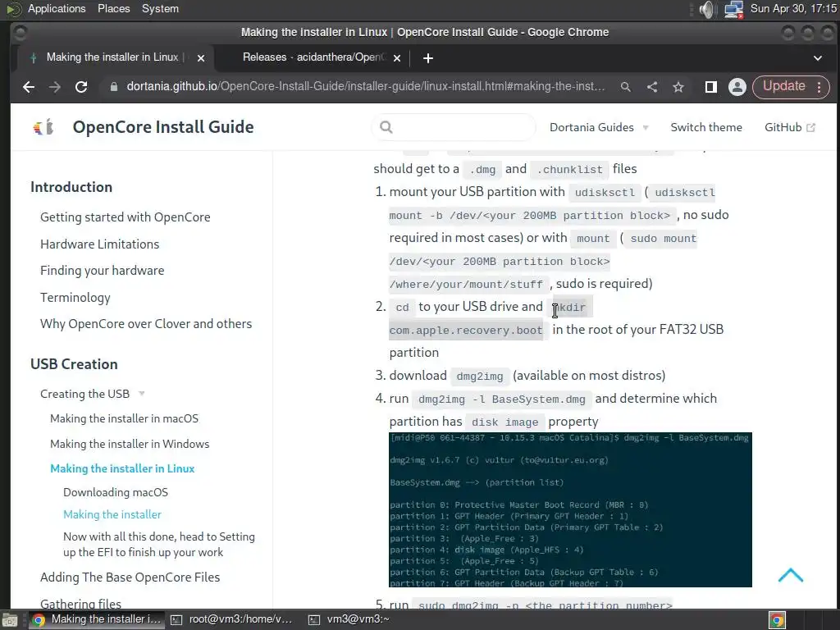Share this page via share icon

pyautogui.click(x=652, y=87)
